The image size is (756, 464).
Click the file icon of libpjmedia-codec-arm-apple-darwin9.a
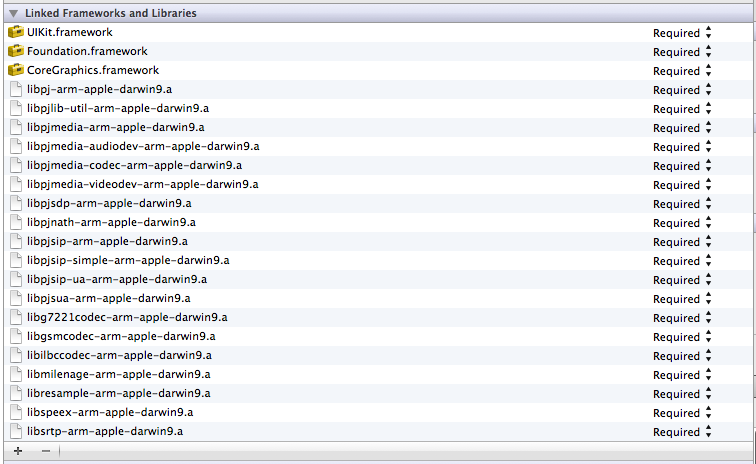pos(16,165)
